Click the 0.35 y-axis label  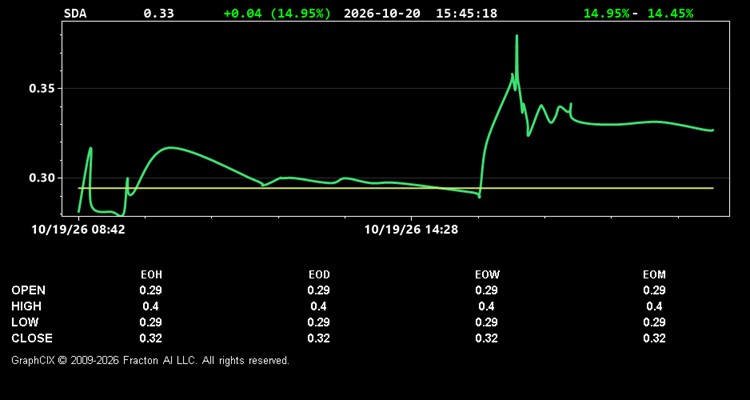(x=41, y=89)
